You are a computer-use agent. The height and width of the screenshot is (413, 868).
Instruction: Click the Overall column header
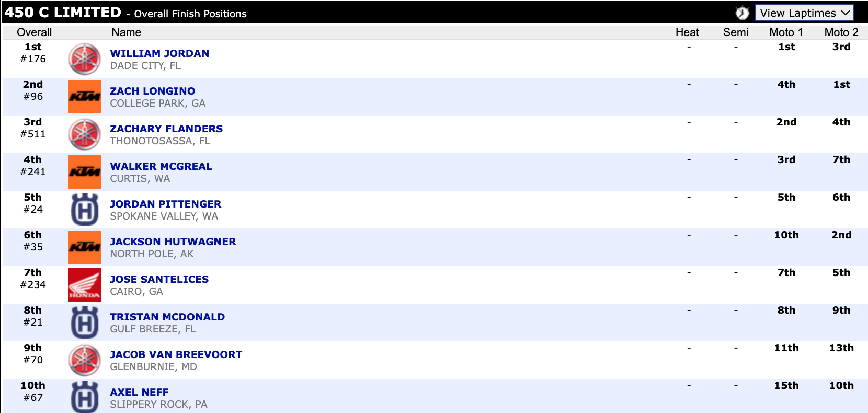34,32
